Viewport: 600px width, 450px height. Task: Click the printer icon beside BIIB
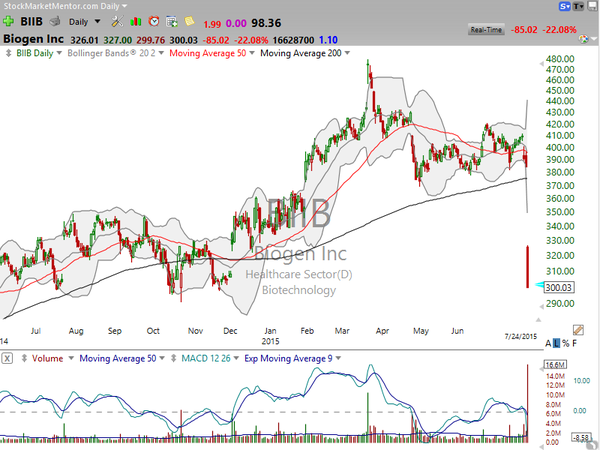(x=55, y=21)
